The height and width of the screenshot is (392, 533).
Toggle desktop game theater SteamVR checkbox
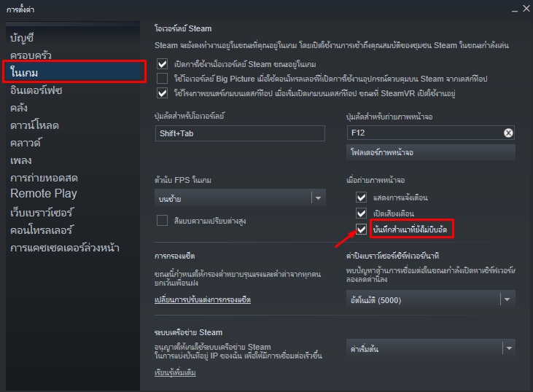coord(163,93)
